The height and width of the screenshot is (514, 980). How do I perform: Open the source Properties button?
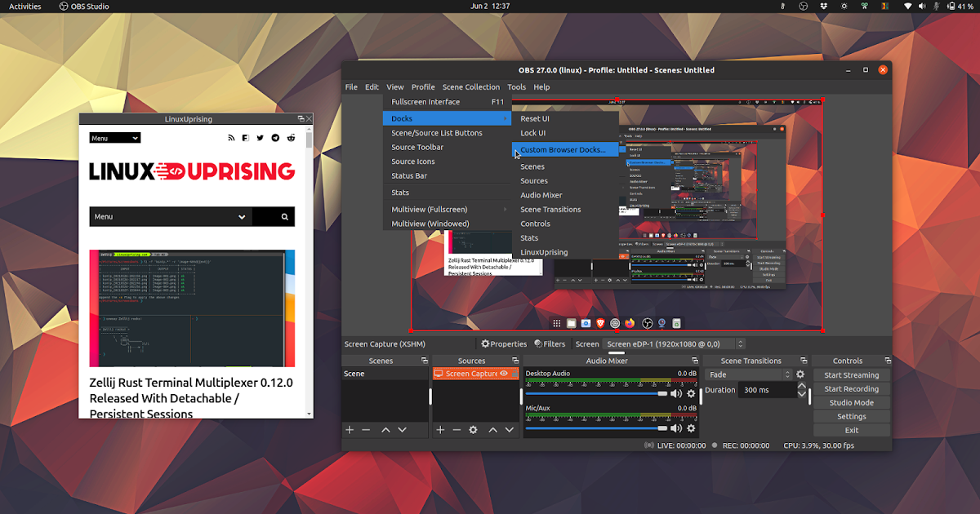[504, 344]
